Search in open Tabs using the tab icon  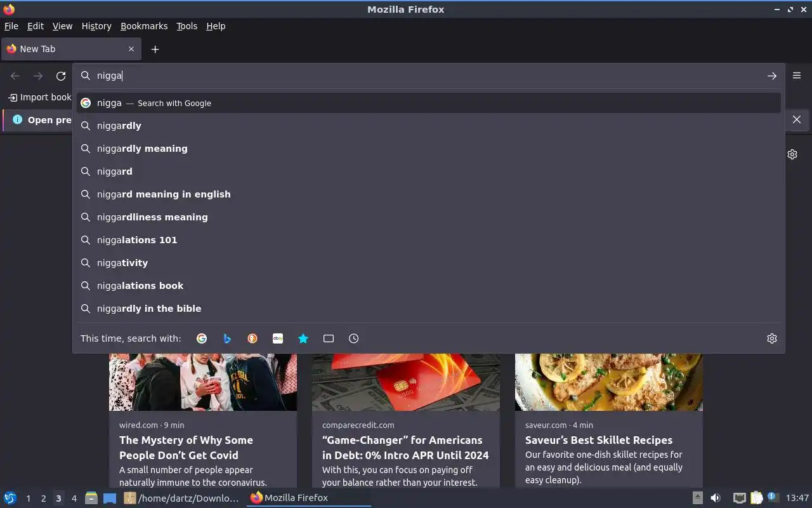[329, 338]
